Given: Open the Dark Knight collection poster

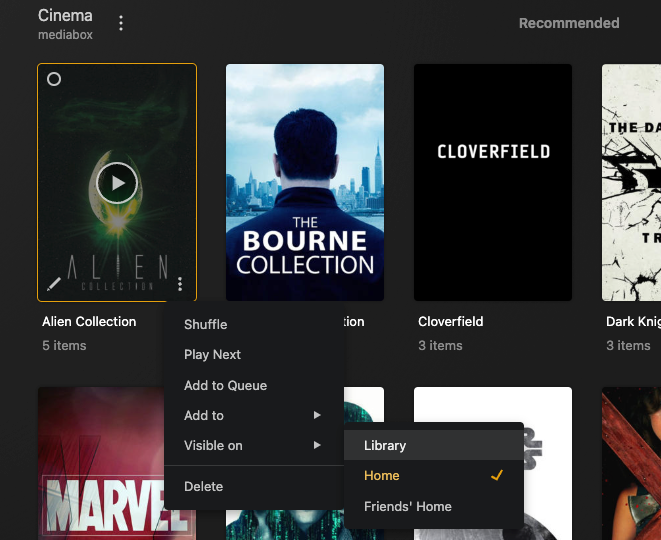Looking at the screenshot, I should click(x=631, y=183).
